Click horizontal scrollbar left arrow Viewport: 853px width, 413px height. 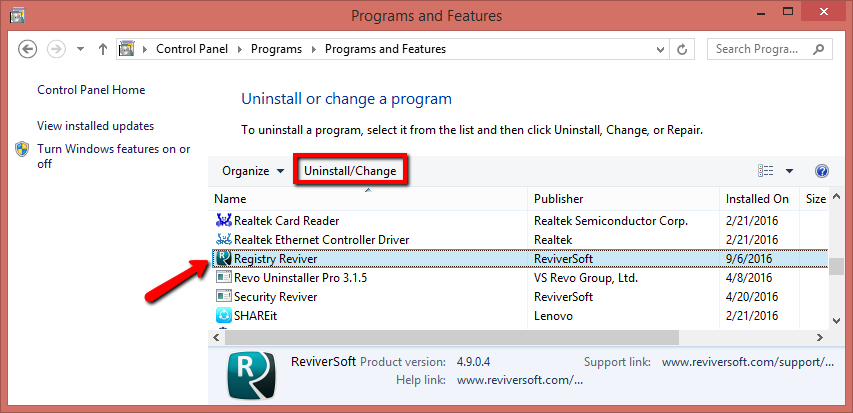pyautogui.click(x=215, y=338)
